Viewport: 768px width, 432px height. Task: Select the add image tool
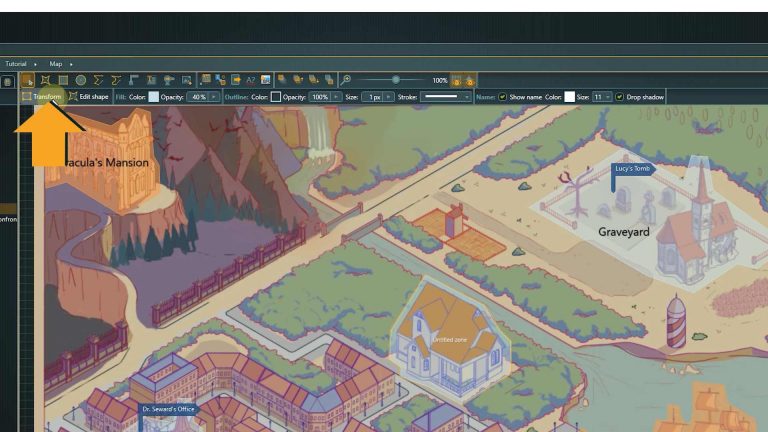(187, 80)
